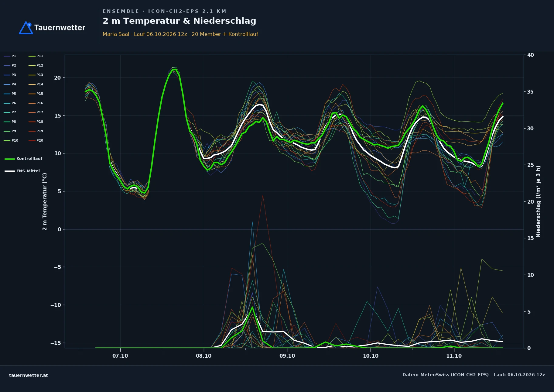The height and width of the screenshot is (392, 554).
Task: Select the P9 legend entry
Action: click(10, 131)
